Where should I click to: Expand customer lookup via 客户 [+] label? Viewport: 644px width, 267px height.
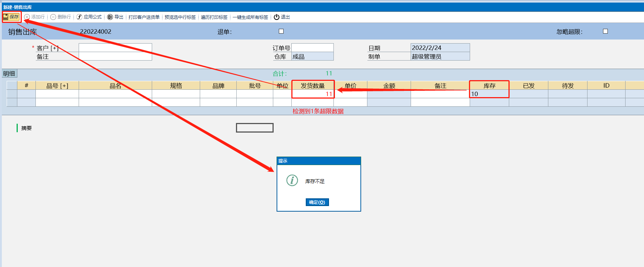[x=48, y=48]
